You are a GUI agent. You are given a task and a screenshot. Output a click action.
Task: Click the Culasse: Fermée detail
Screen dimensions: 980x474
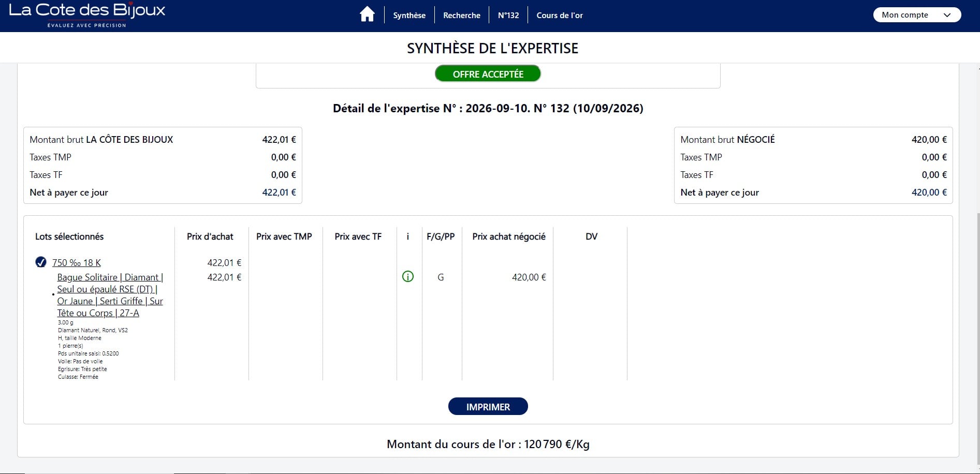78,377
